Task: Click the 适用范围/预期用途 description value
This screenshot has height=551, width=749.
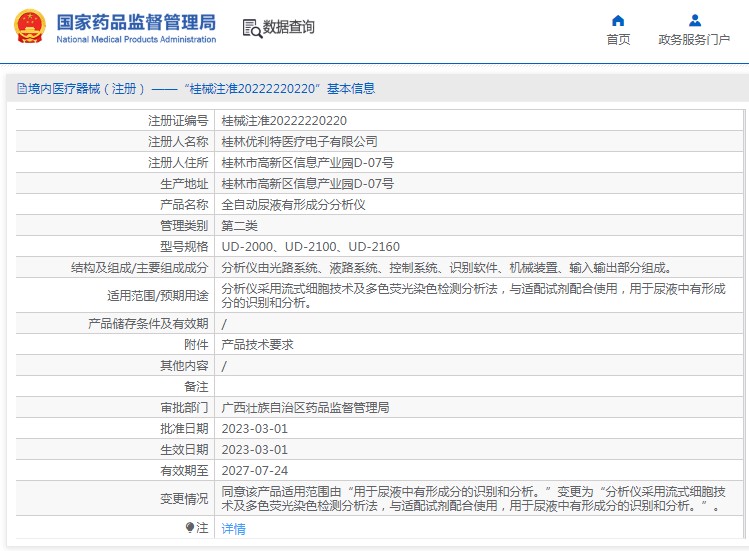Action: 473,295
